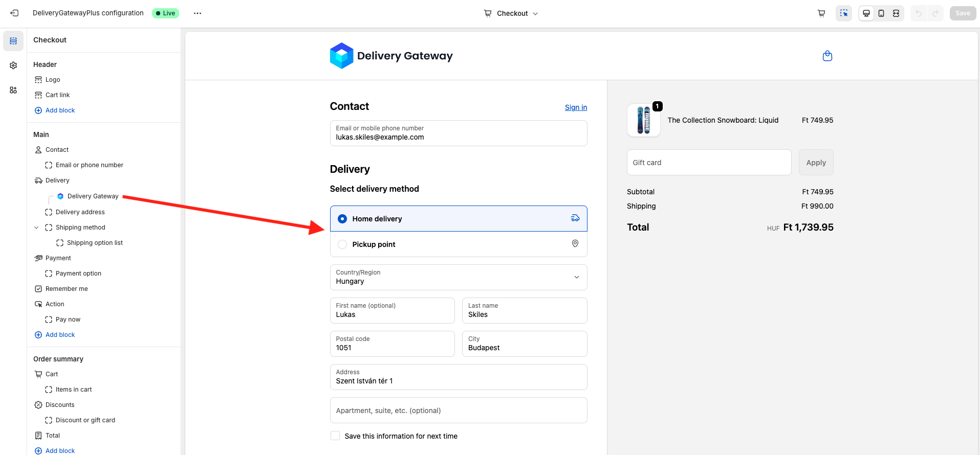Viewport: 980px width, 455px height.
Task: Open the Checkout page selector dropdown
Action: [511, 13]
